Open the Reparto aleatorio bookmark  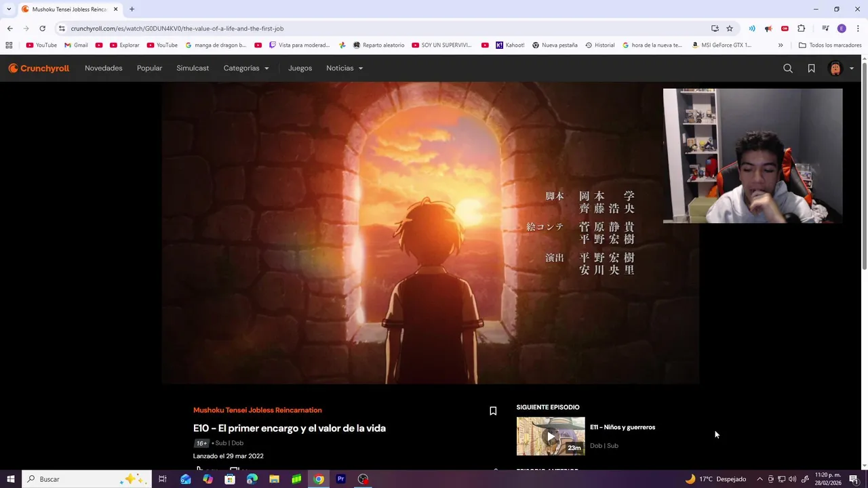(378, 45)
